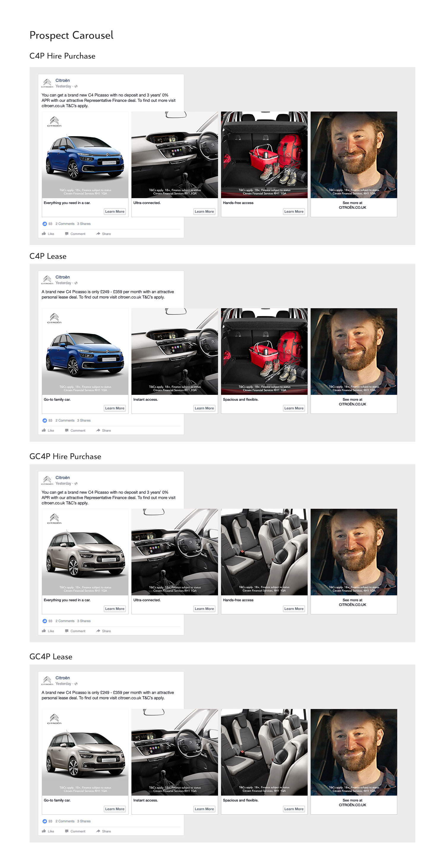
Task: Click globe privacy icon in GC4P Lease post
Action: (x=76, y=684)
